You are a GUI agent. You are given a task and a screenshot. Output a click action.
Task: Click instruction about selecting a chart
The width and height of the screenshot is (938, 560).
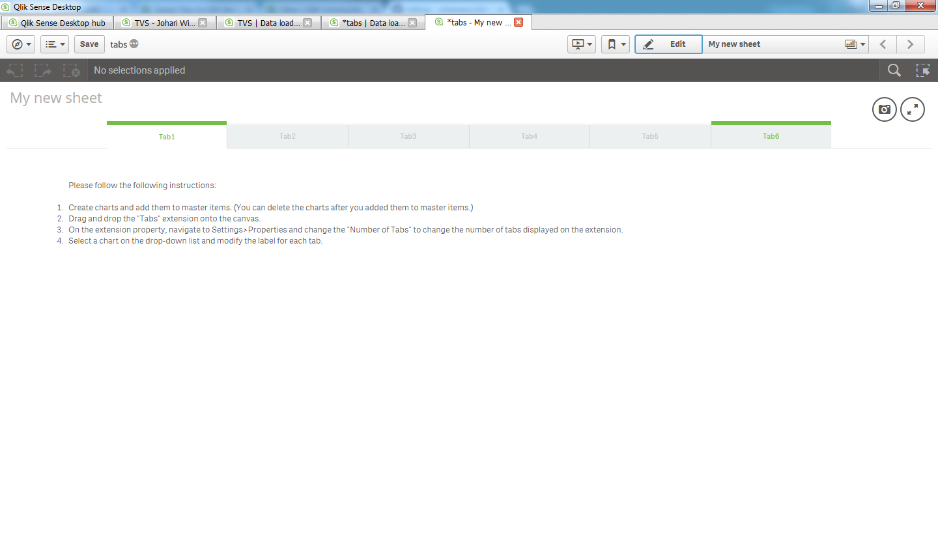coord(195,241)
